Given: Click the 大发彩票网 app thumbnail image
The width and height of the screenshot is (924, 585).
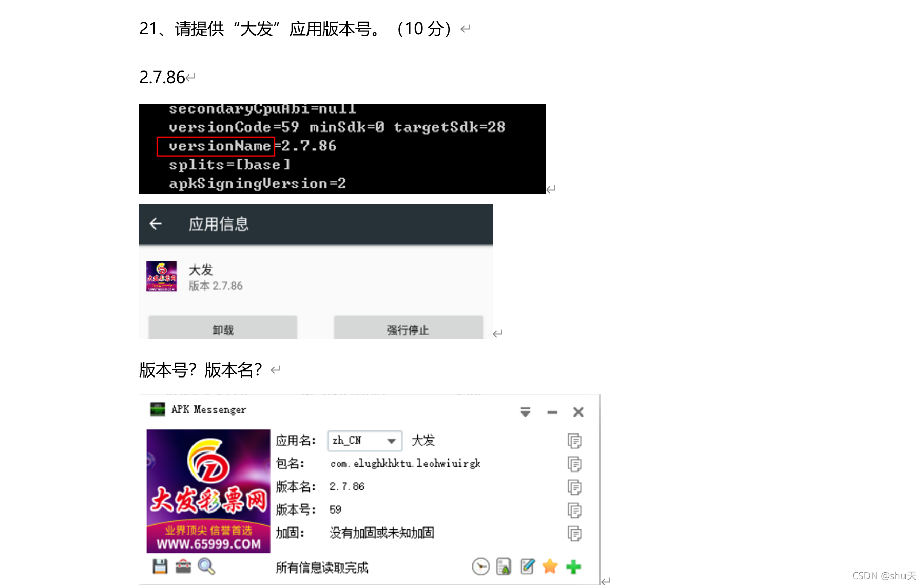Looking at the screenshot, I should click(x=208, y=491).
